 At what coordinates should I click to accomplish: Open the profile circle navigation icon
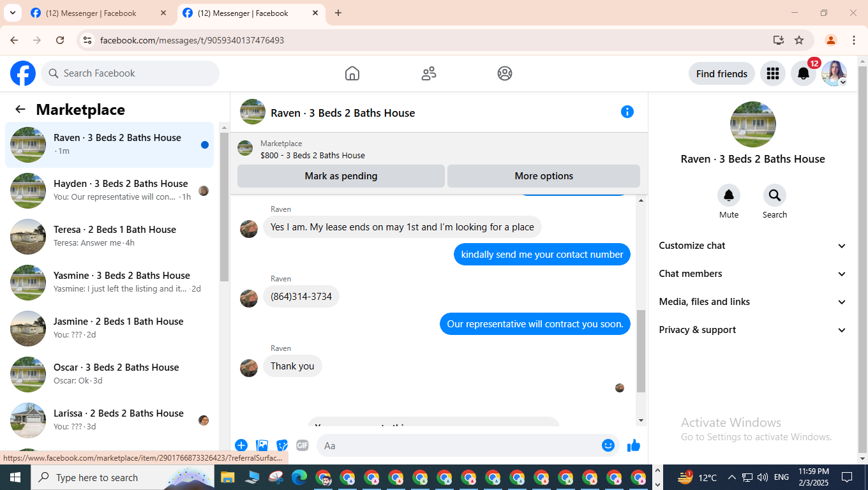coord(505,73)
